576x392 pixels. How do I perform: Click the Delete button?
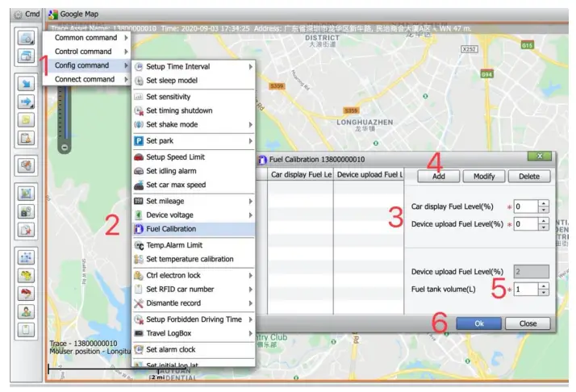(529, 177)
